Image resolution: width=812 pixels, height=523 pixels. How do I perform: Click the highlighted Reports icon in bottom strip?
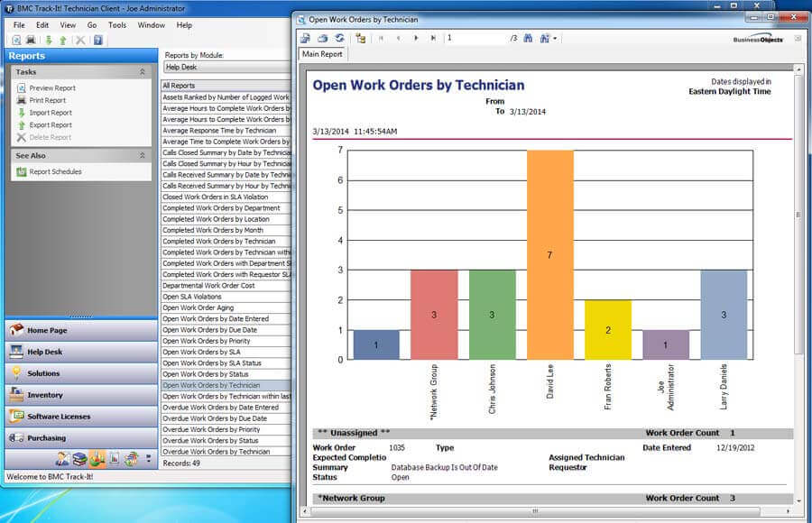(x=97, y=459)
